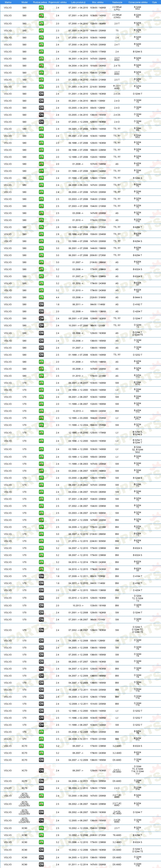
Task: Select the 80kW / 109KM power cell
Action: (98, 576)
